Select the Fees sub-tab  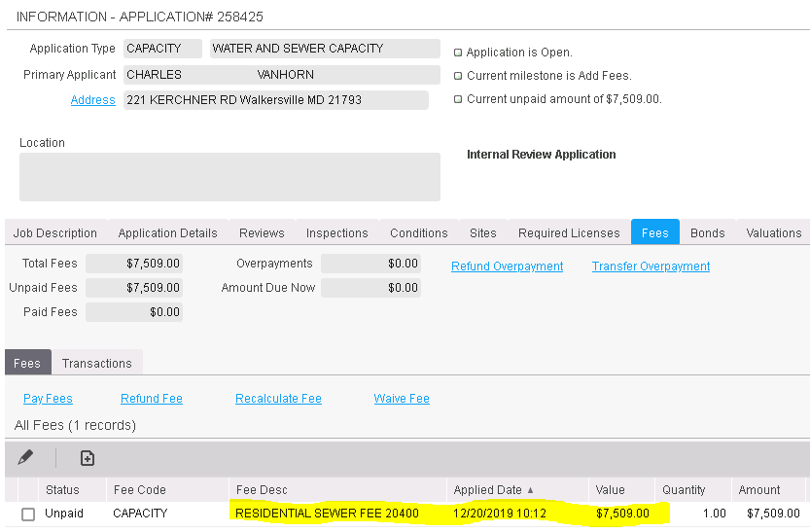(28, 363)
